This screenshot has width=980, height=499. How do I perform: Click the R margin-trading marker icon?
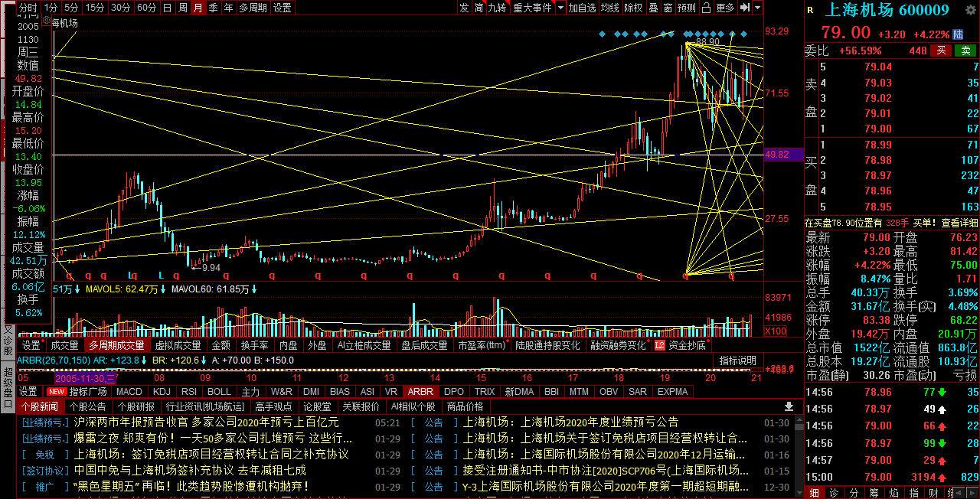click(810, 10)
